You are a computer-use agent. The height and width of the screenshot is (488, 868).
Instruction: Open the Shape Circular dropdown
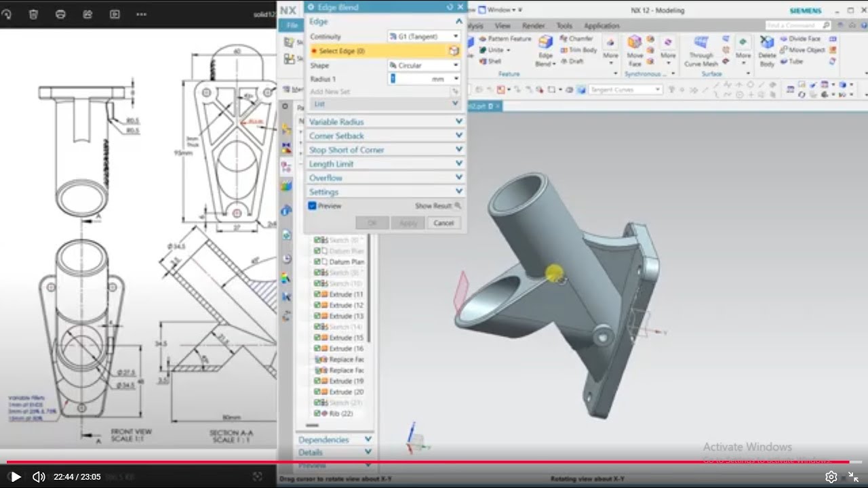(425, 66)
